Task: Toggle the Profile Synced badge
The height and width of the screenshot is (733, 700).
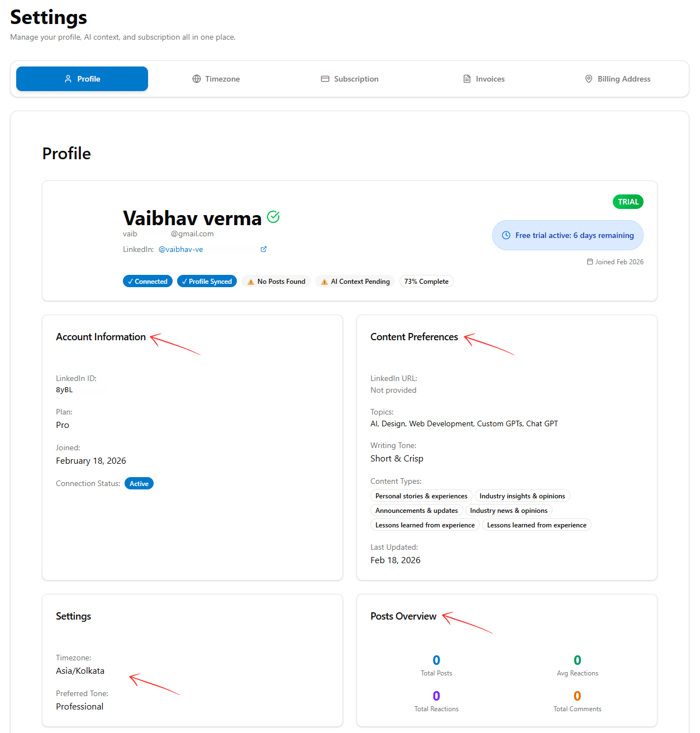Action: 207,281
